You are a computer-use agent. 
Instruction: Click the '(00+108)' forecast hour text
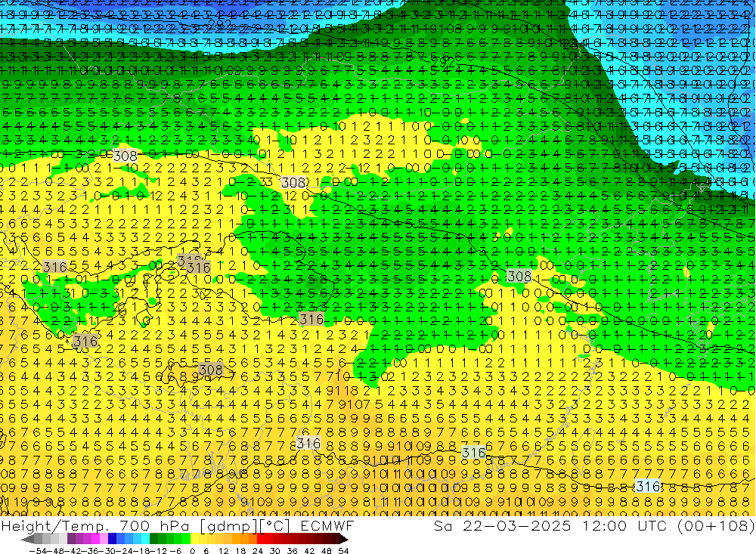coord(716,525)
